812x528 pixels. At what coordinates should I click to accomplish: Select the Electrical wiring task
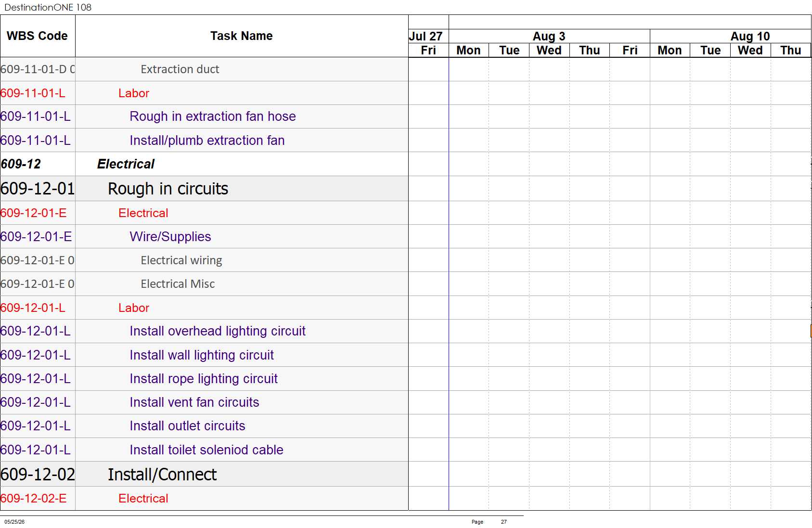coord(181,260)
